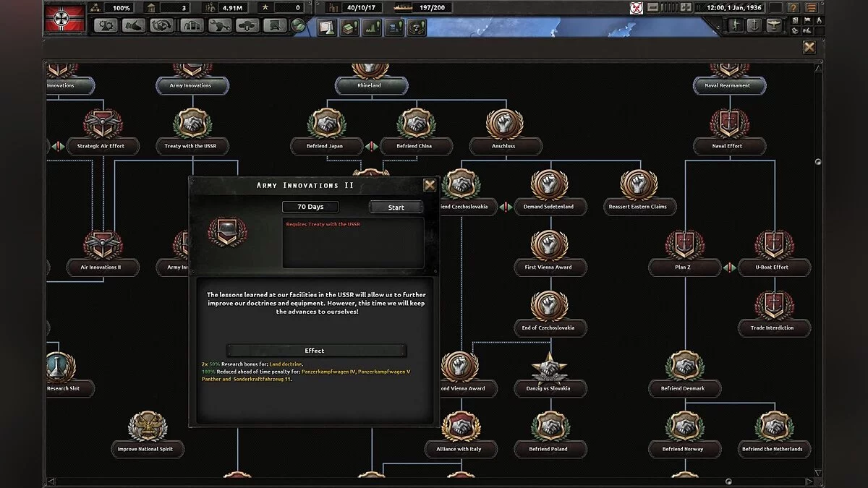Close the Army Innovations II popup

point(430,185)
